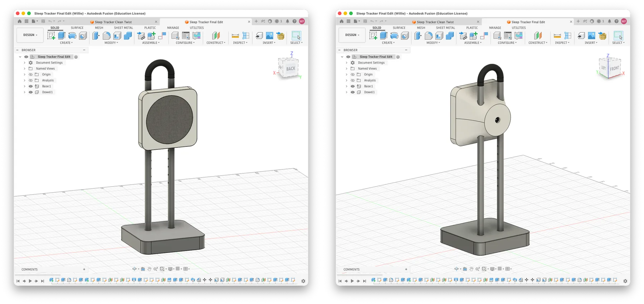This screenshot has height=304, width=644.
Task: Open notifications bell in left window
Action: click(x=287, y=21)
